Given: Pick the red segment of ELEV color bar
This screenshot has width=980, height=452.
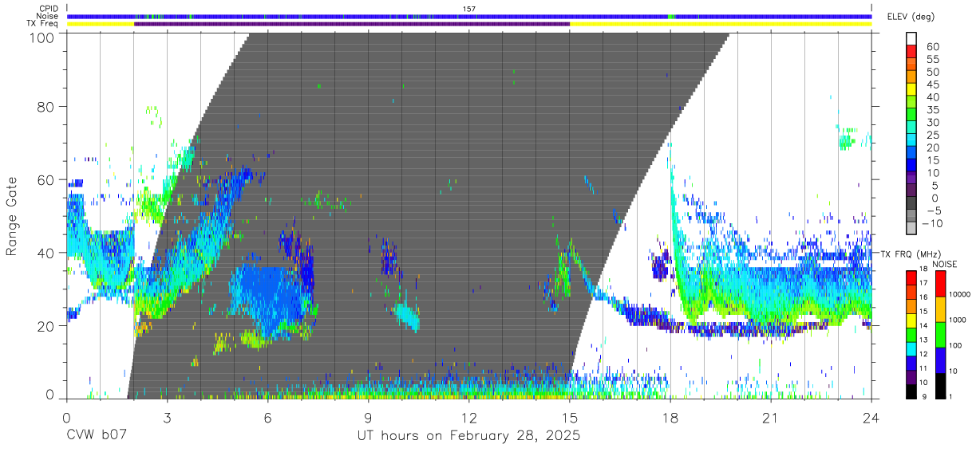Looking at the screenshot, I should tap(911, 51).
